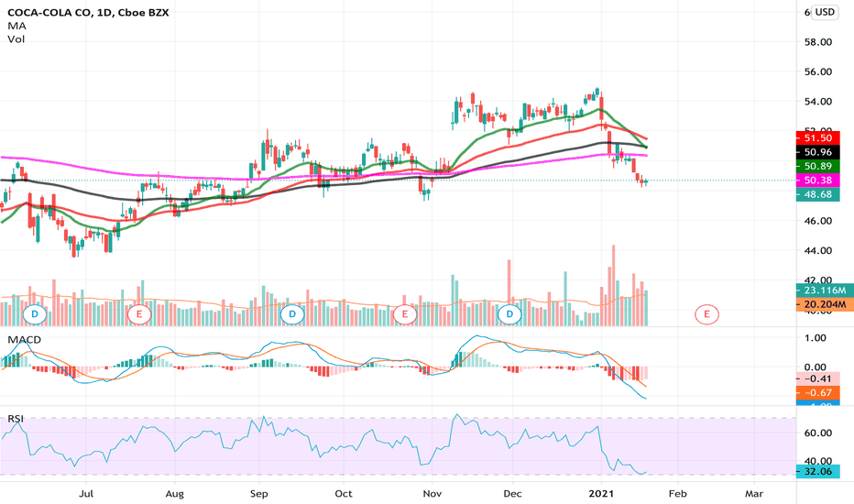Select the COCA-COLA CO, 1D, Cboe BZX title

(88, 12)
